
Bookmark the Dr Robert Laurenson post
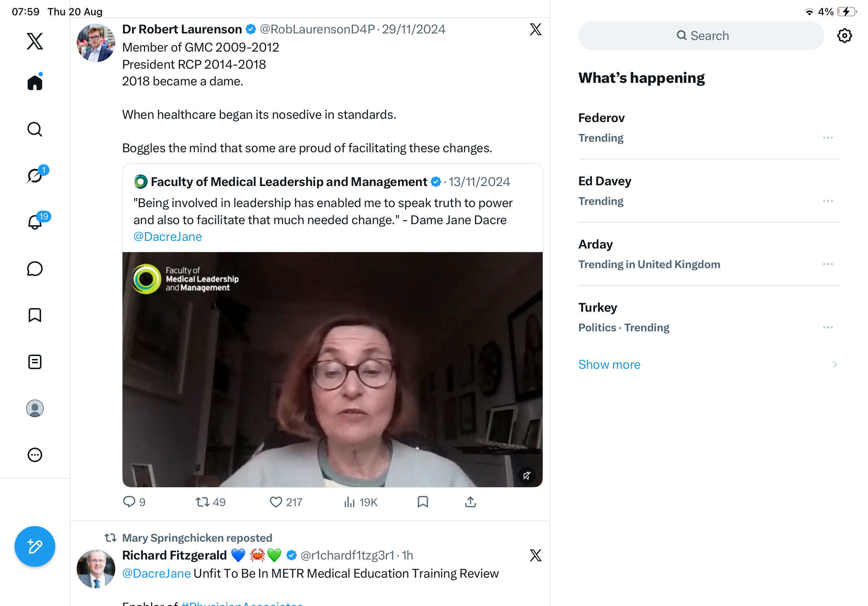423,502
